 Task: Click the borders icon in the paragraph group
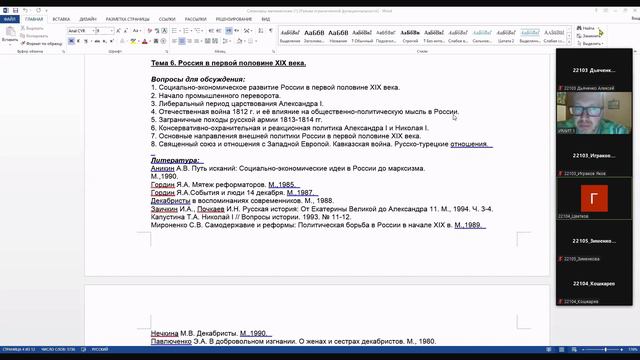coord(250,41)
